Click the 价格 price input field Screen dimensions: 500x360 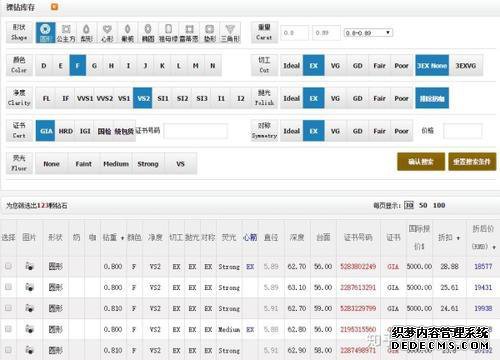pos(463,131)
